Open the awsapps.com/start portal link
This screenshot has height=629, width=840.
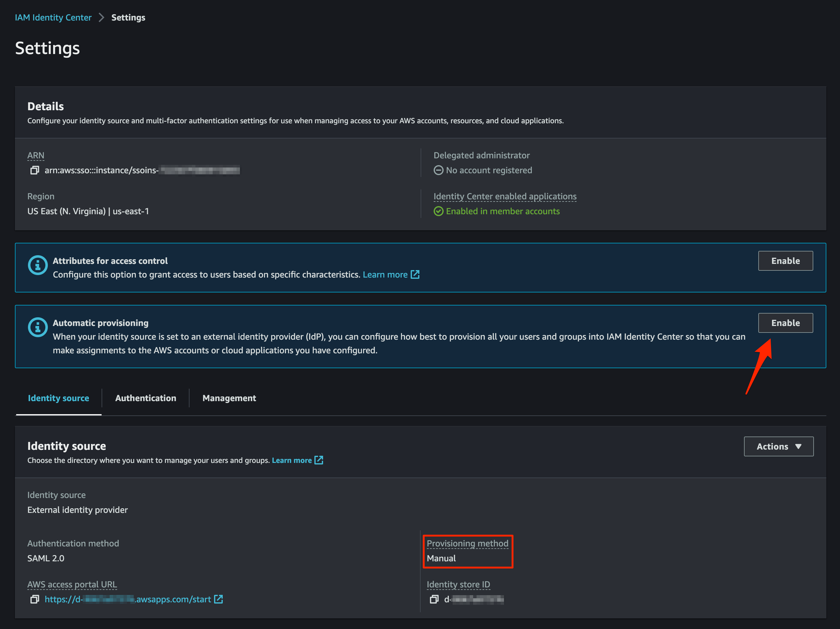[128, 599]
